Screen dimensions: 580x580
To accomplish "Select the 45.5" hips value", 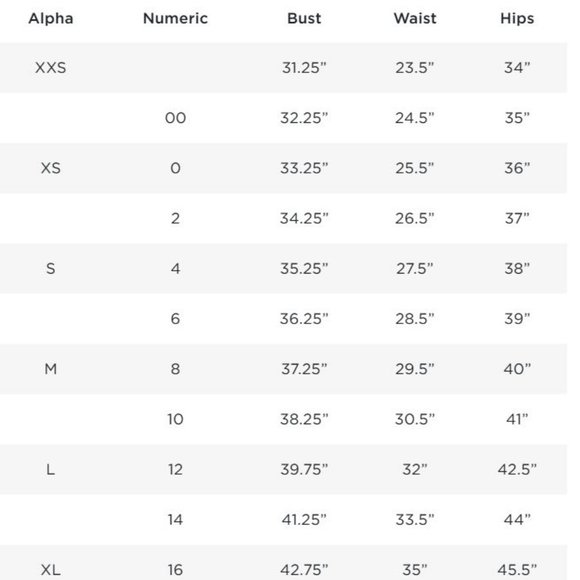I will (x=517, y=570).
